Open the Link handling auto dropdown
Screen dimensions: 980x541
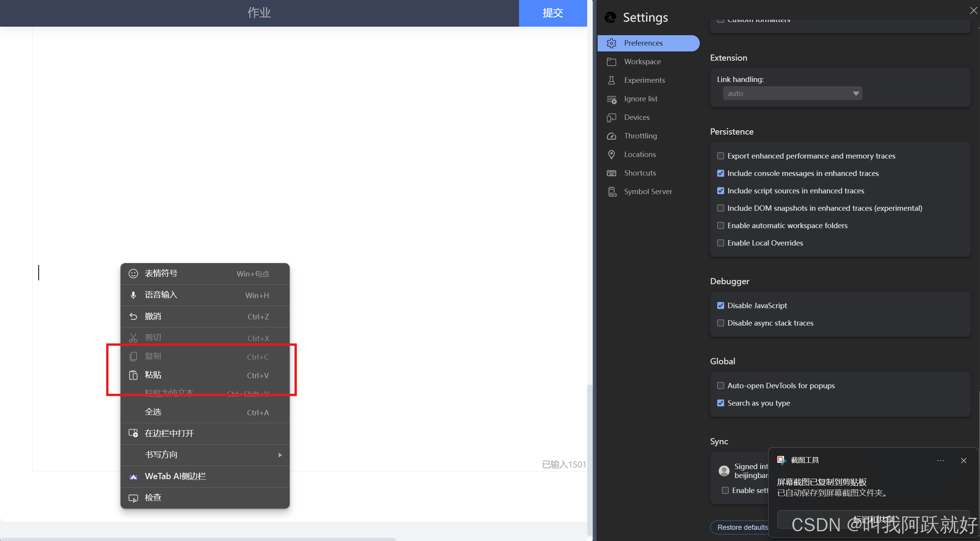coord(792,93)
